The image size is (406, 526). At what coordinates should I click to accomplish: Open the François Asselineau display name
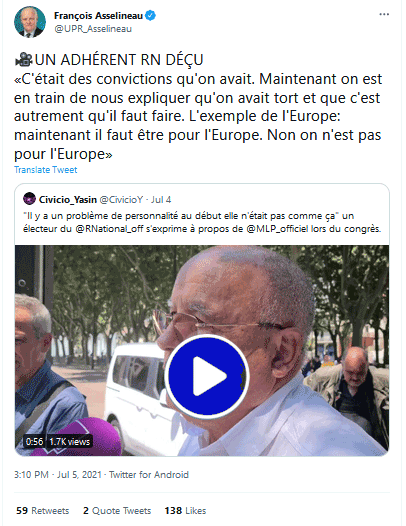pos(98,15)
